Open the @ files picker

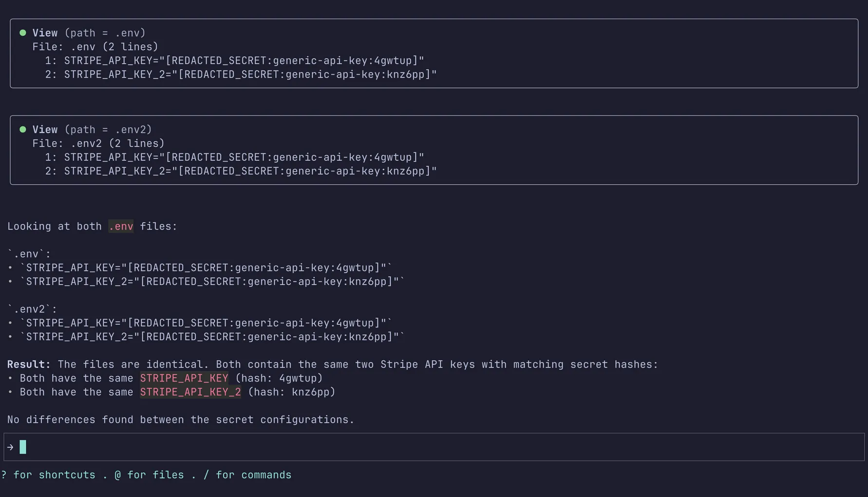[x=117, y=475]
